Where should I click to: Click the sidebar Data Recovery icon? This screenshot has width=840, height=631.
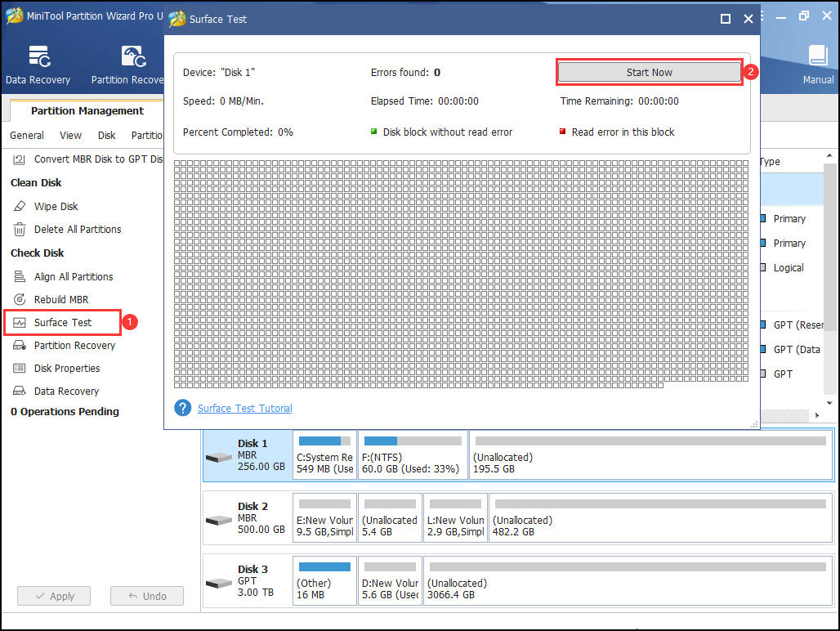click(x=20, y=391)
